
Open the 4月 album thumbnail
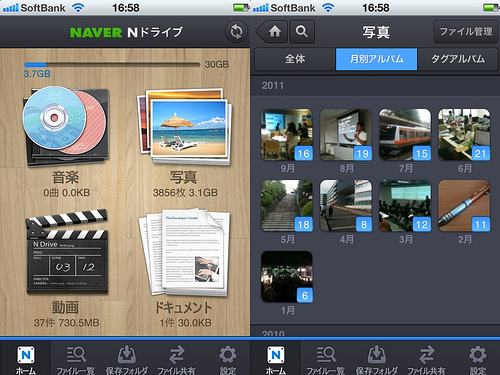346,206
